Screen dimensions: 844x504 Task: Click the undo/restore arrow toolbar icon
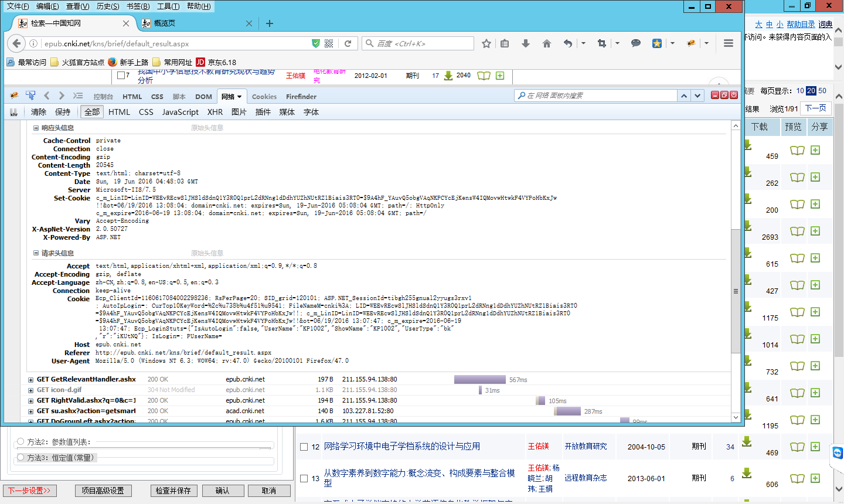point(567,43)
